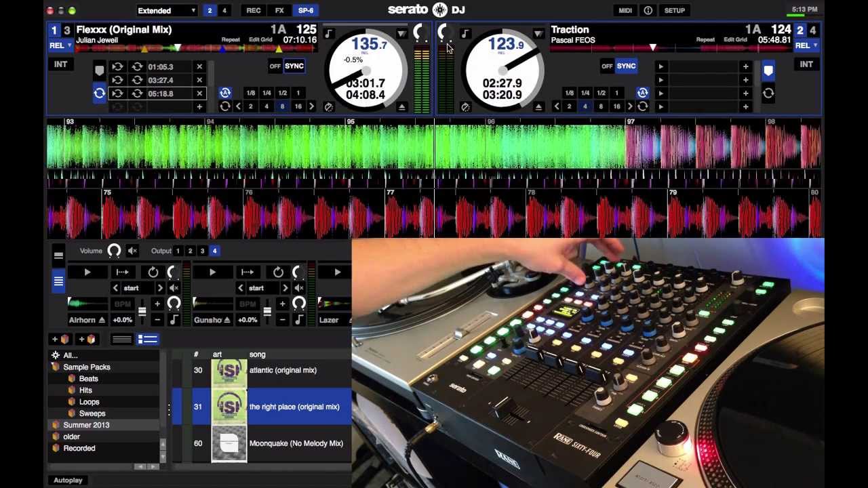Open right deck platter dropdown arrow

click(538, 34)
